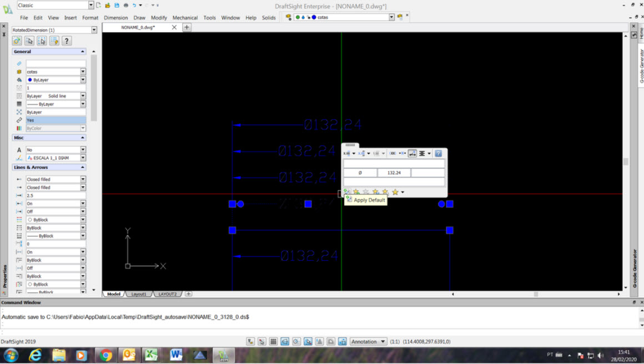Toggle Polar tracking in the status bar
The width and height of the screenshot is (644, 364).
[x=296, y=341]
